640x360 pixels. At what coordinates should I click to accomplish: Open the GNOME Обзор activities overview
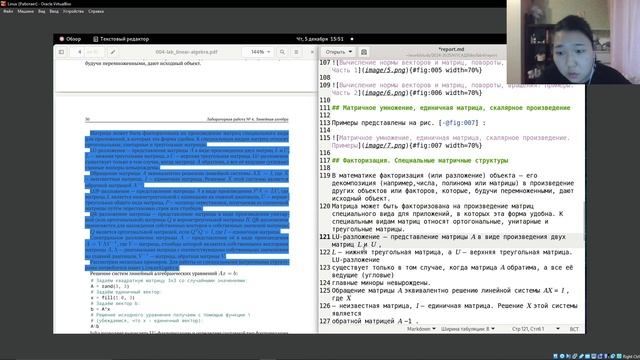(x=70, y=39)
